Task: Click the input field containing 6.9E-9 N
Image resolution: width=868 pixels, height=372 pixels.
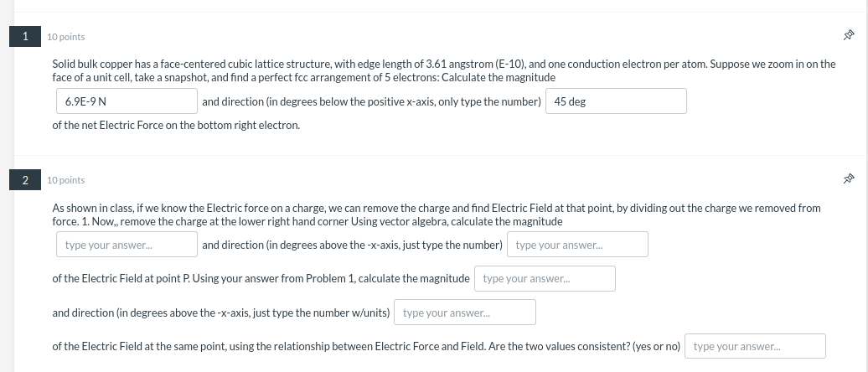Action: point(125,101)
